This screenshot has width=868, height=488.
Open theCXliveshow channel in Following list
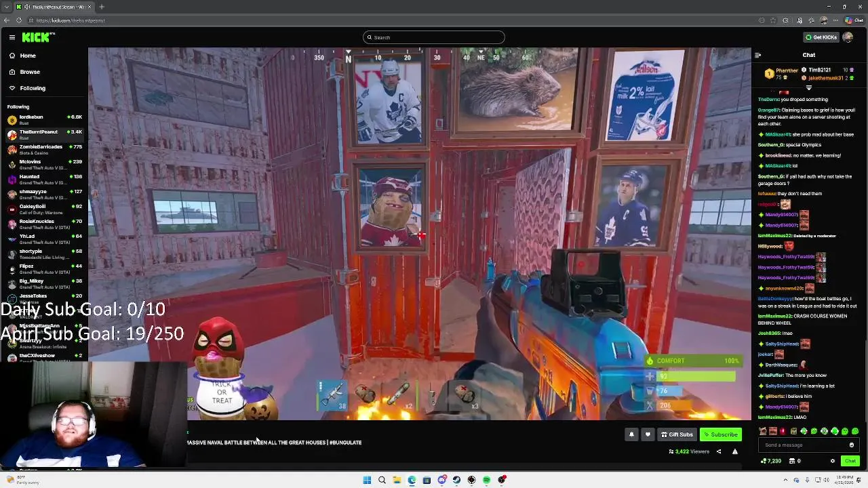[x=44, y=357]
